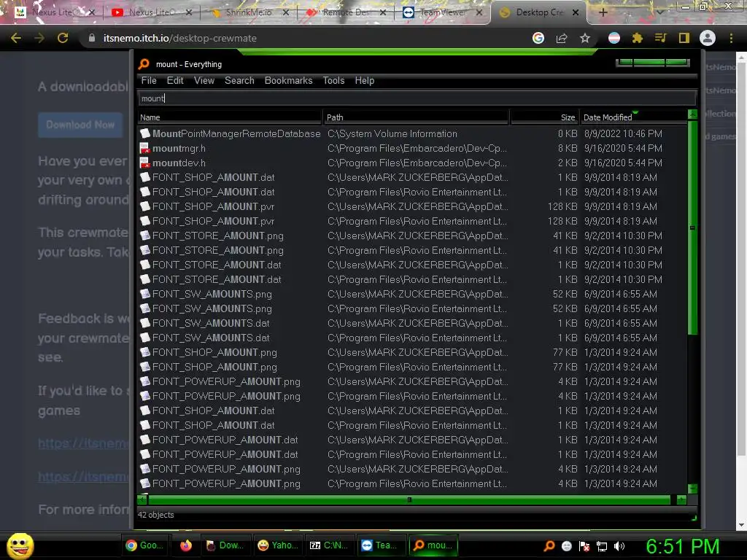Open the Everything "mou..." taskbar button
This screenshot has height=560, width=747.
[433, 545]
